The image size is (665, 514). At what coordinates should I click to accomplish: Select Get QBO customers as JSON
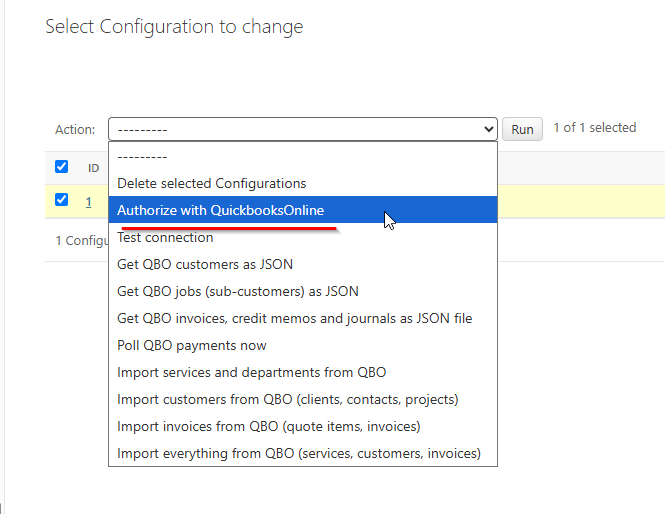pos(303,264)
